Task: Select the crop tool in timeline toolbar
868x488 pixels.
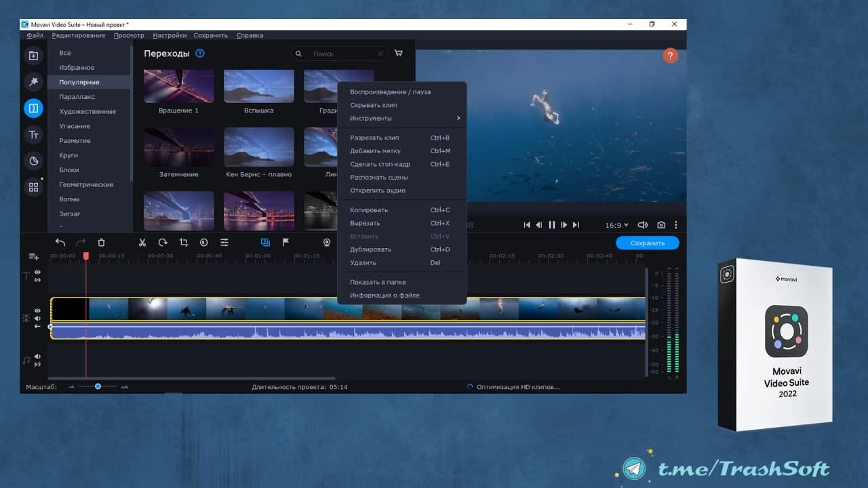Action: [183, 242]
